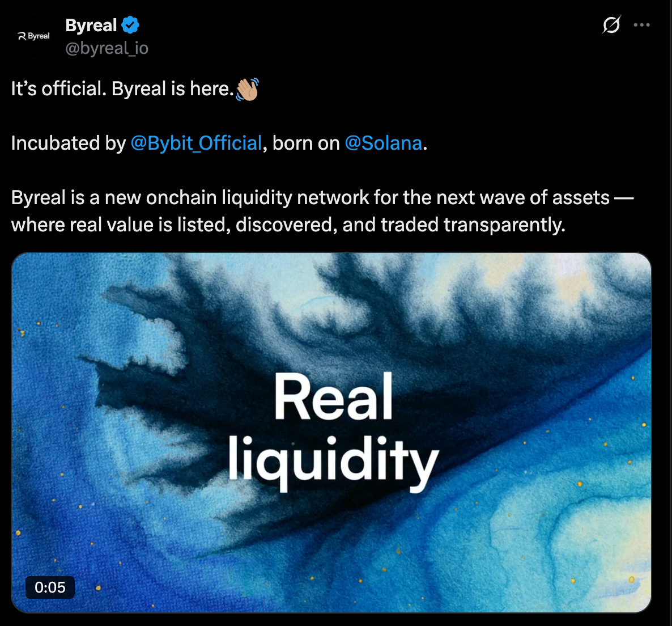Click the 0:05 video duration badge
672x626 pixels.
click(50, 587)
